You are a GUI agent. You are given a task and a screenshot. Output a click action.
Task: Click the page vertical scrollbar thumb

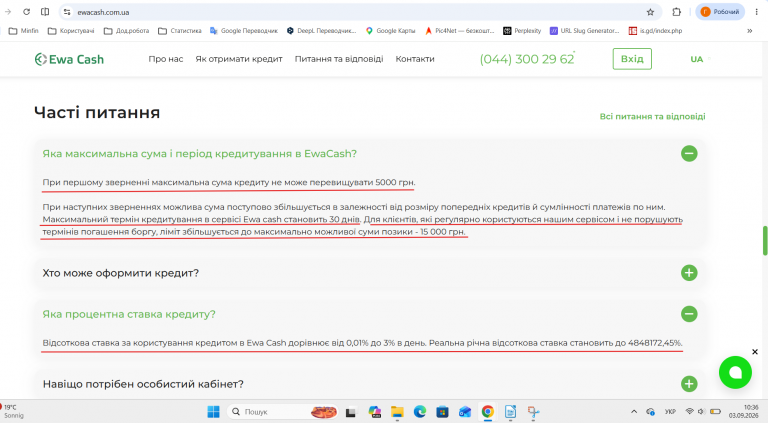(765, 240)
